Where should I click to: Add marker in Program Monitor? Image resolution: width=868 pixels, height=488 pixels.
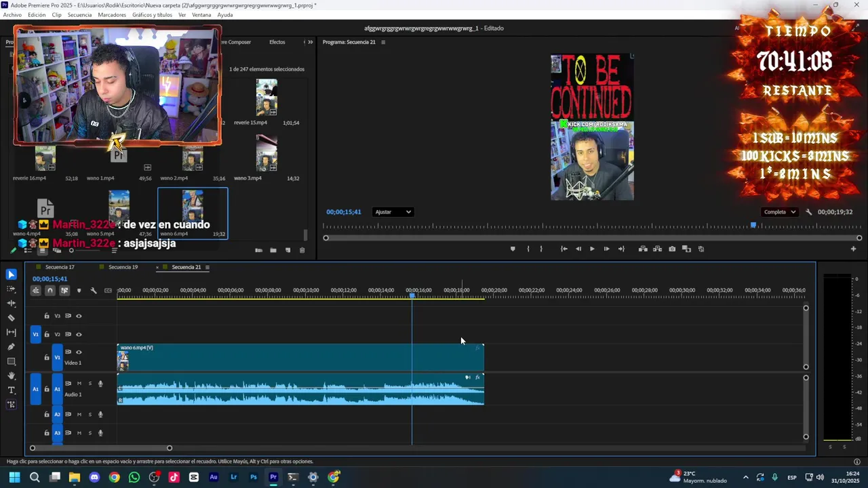pos(513,249)
